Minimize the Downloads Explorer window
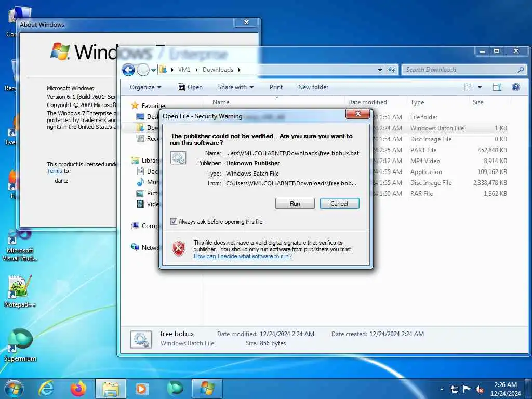532x399 pixels. point(483,51)
